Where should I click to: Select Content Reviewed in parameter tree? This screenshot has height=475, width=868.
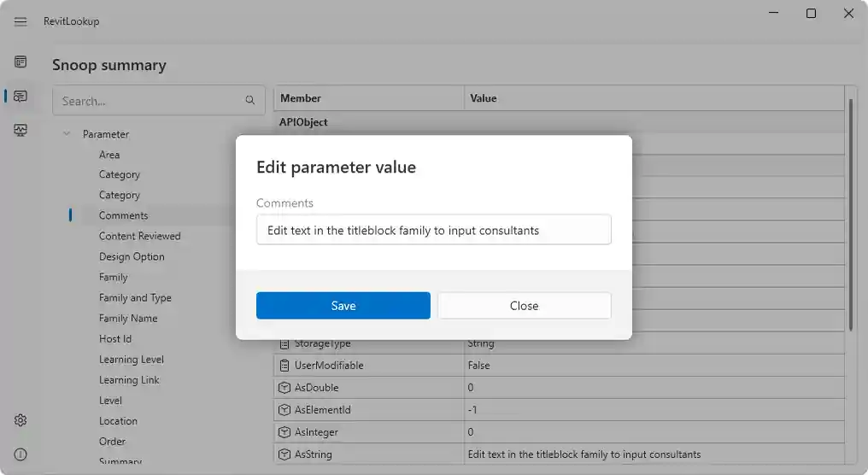[x=139, y=237]
